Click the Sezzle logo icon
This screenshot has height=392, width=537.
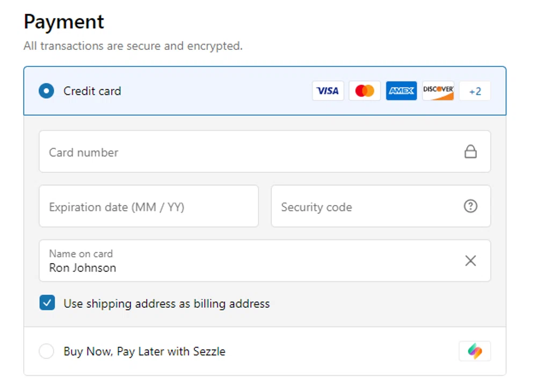point(475,351)
